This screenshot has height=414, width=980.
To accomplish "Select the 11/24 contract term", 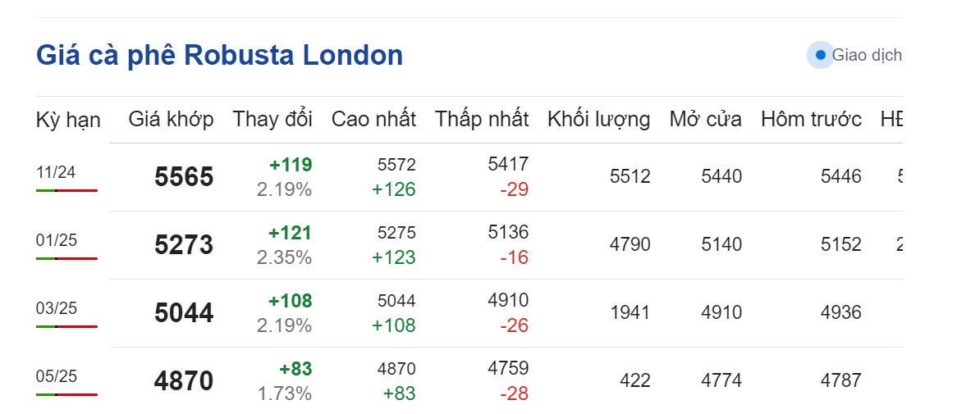I will point(57,172).
